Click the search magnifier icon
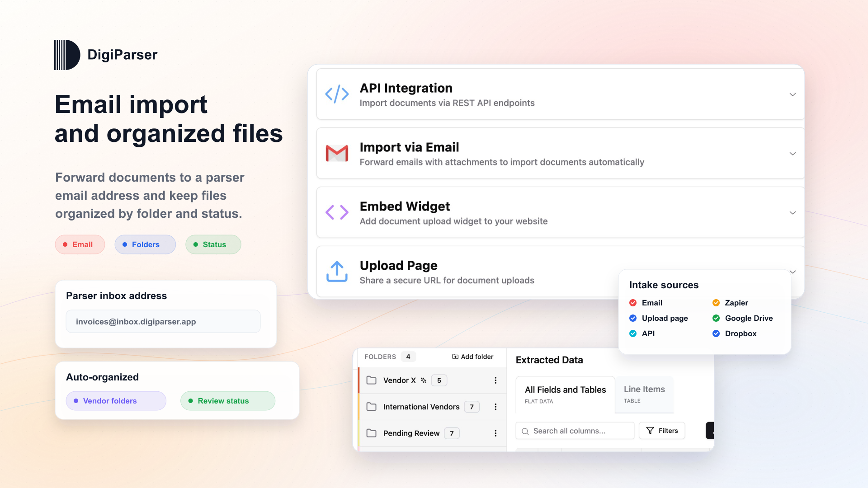This screenshot has width=868, height=488. (x=525, y=431)
